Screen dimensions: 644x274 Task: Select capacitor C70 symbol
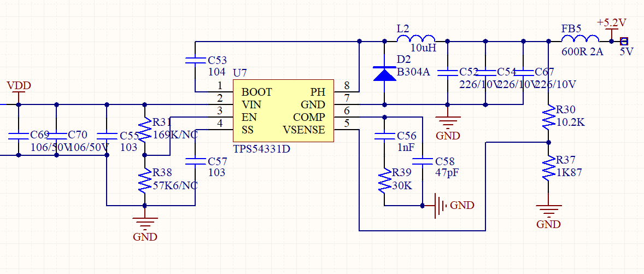pos(56,135)
